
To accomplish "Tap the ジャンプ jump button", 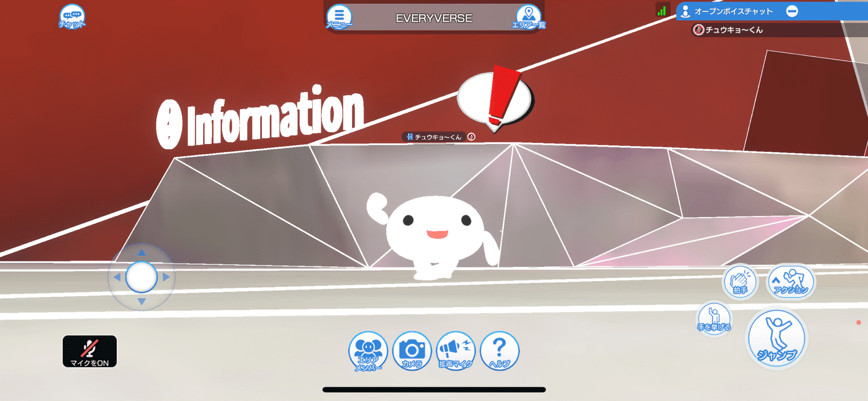I will [777, 338].
